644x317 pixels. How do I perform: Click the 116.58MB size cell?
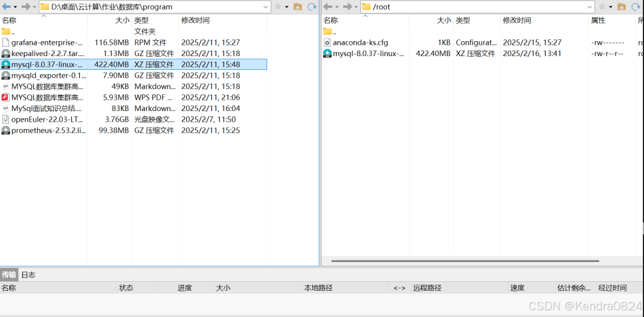[x=112, y=42]
